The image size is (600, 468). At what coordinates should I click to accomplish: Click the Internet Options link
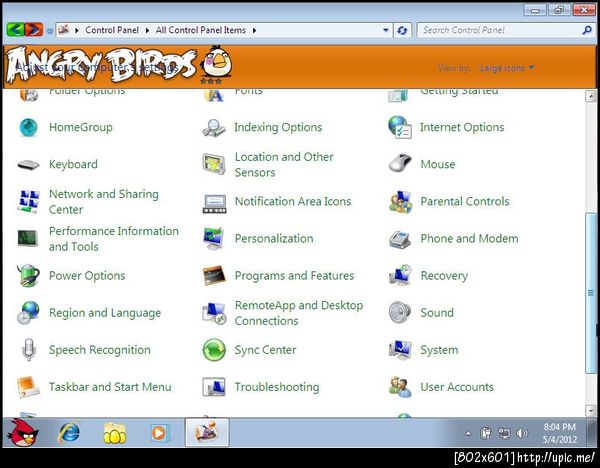(x=462, y=127)
